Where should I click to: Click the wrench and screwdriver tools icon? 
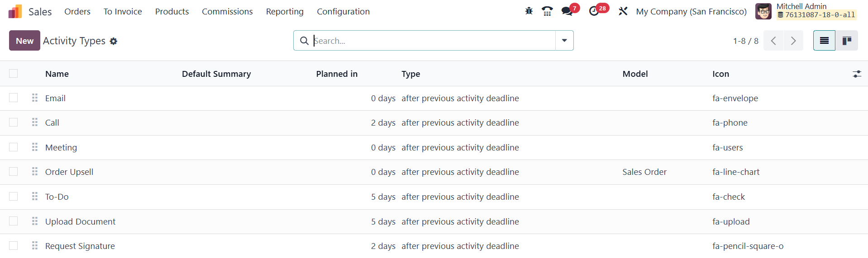point(623,11)
